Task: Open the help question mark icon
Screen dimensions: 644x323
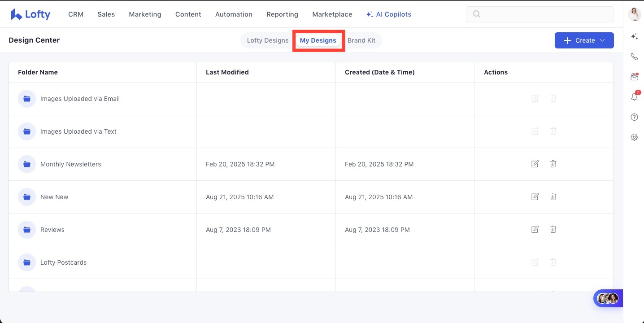Action: [634, 117]
